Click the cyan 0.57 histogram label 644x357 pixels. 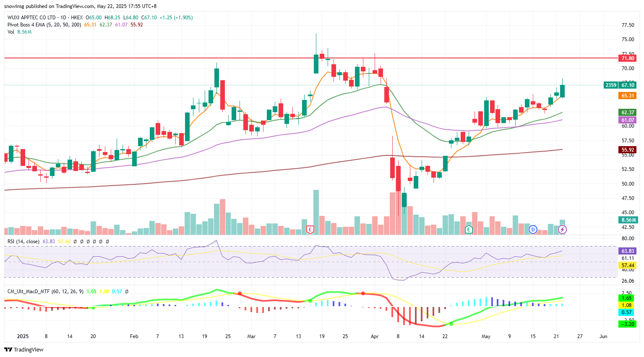click(x=627, y=312)
